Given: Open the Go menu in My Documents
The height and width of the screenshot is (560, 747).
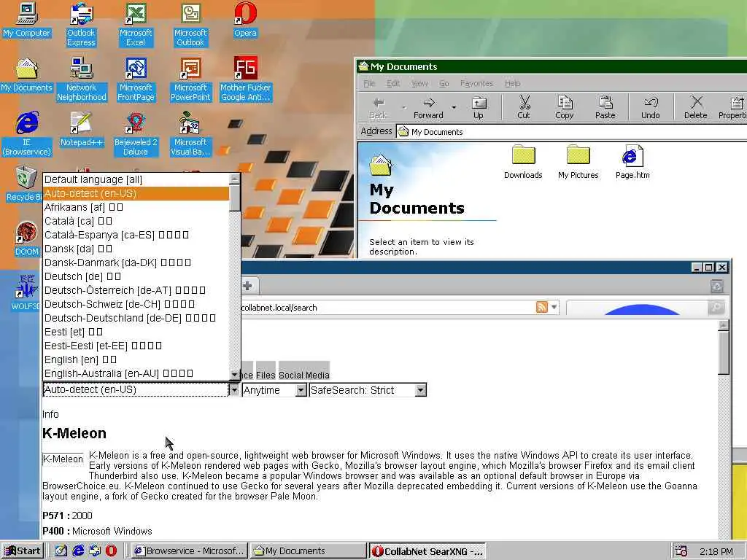Looking at the screenshot, I should coord(444,83).
